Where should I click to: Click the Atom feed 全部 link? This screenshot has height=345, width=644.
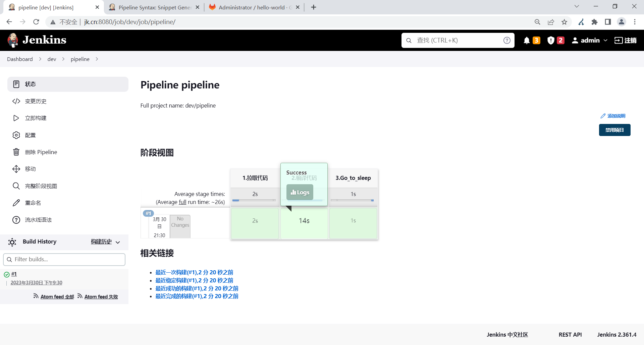tap(57, 297)
